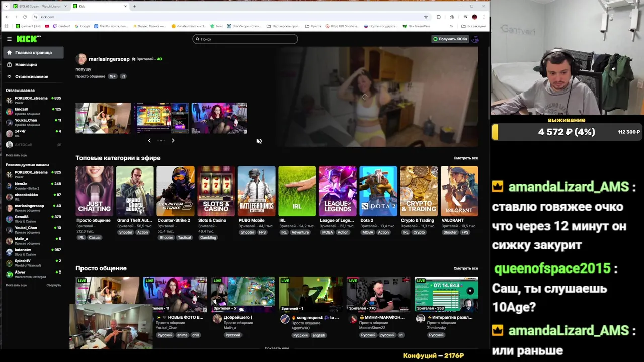Click Смотреть все for top categories
The width and height of the screenshot is (644, 362).
pyautogui.click(x=465, y=158)
